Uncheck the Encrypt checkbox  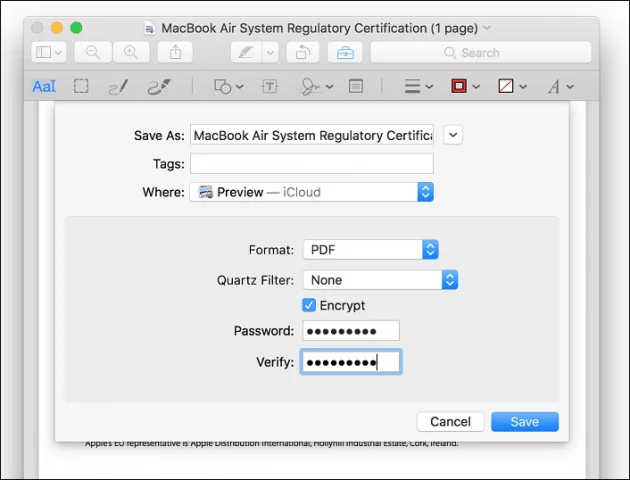[309, 305]
